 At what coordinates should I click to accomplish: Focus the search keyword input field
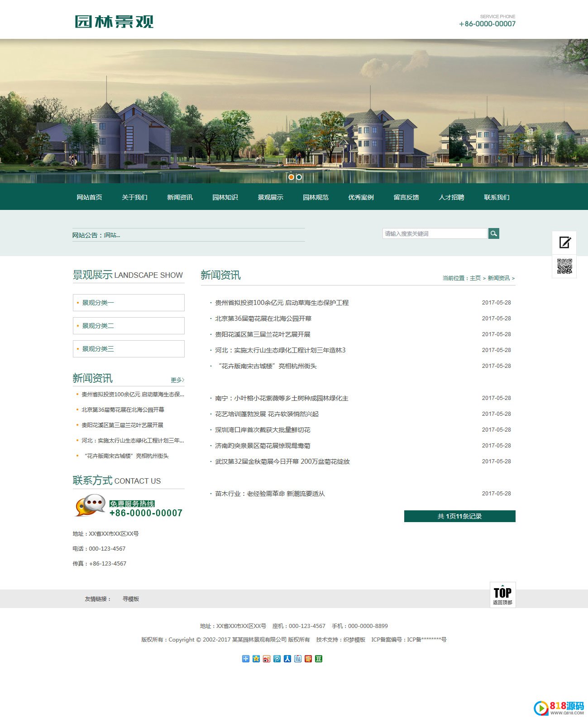coord(434,233)
